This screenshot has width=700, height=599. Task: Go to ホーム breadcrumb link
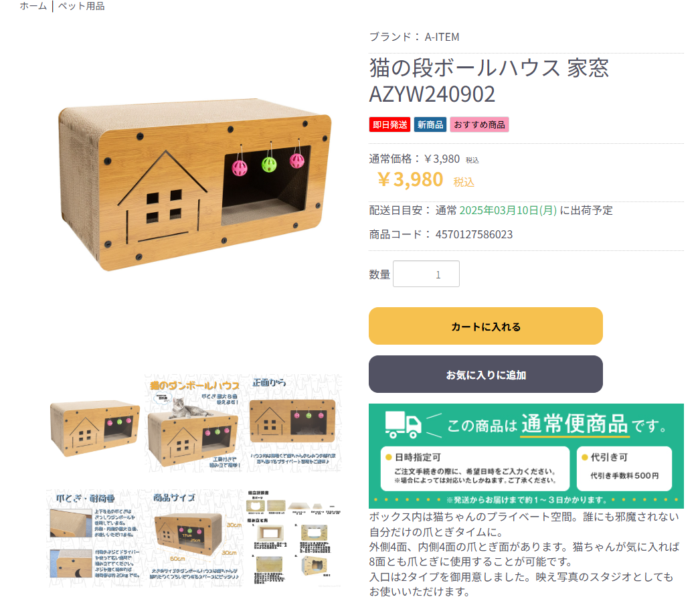point(33,6)
